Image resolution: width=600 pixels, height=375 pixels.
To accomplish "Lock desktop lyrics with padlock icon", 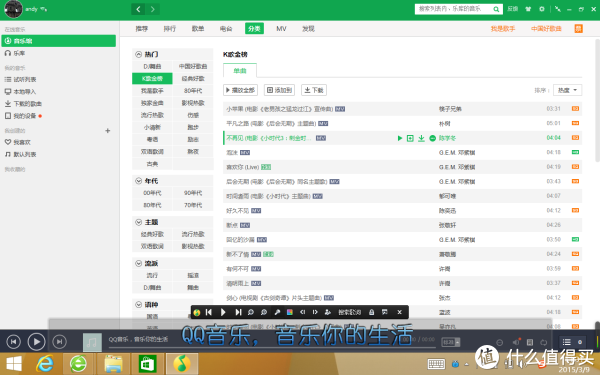I will (371, 312).
